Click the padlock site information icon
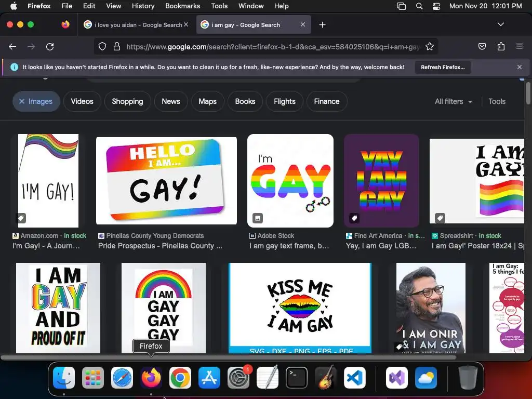This screenshot has width=532, height=399. click(117, 46)
